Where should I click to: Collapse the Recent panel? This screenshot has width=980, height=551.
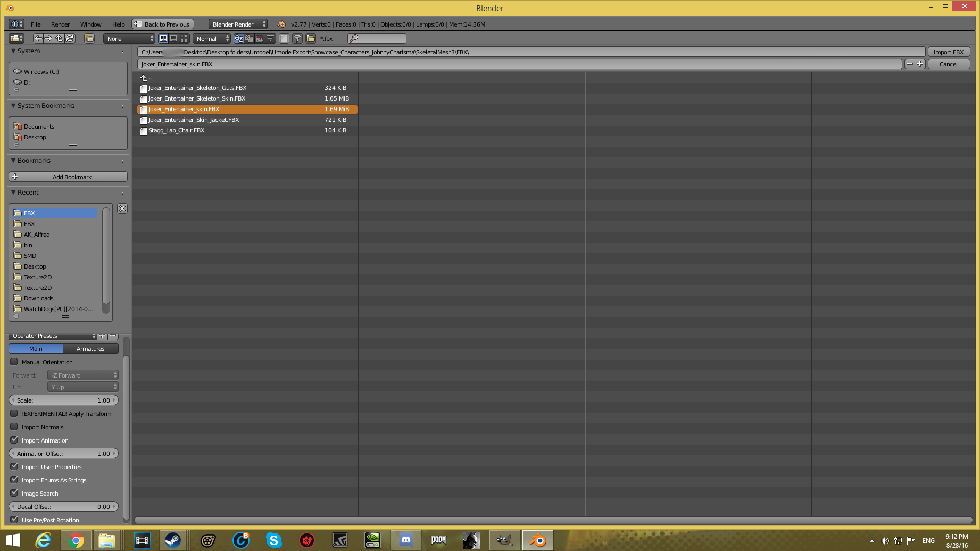coord(13,193)
